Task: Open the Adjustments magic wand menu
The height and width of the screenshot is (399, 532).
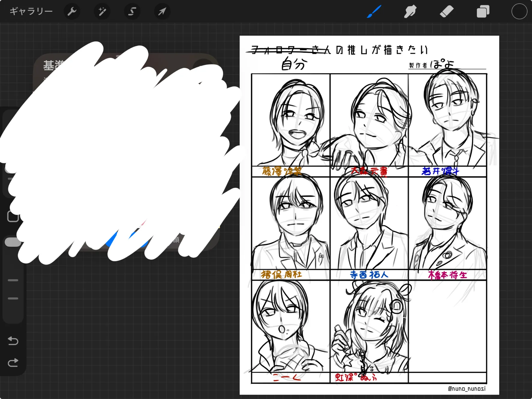Action: click(102, 12)
